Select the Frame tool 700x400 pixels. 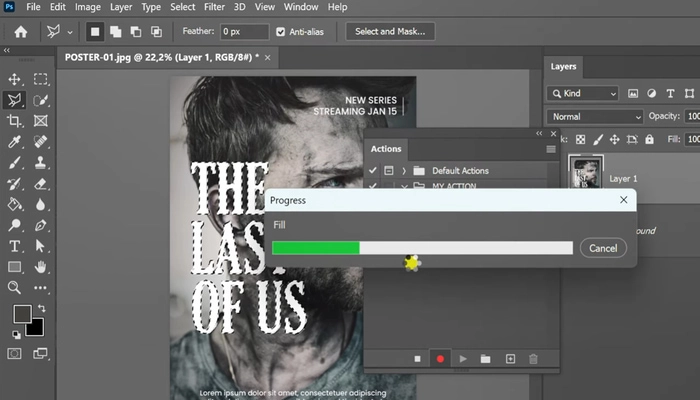[41, 121]
